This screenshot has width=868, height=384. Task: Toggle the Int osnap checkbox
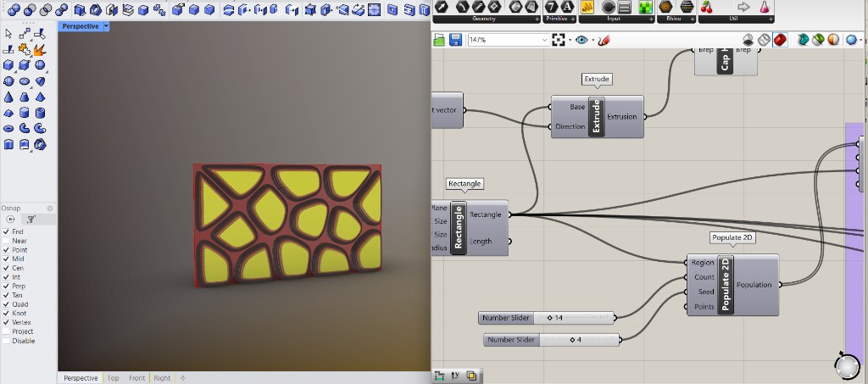[6, 277]
